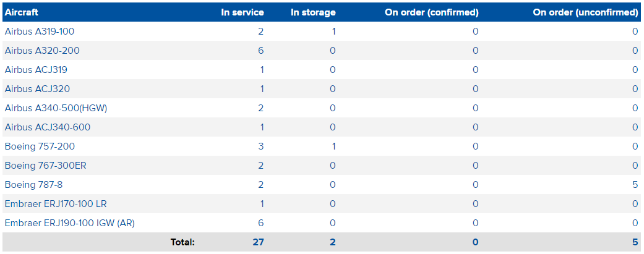The image size is (644, 254).
Task: Click the On order (confirmed) header
Action: 432,12
